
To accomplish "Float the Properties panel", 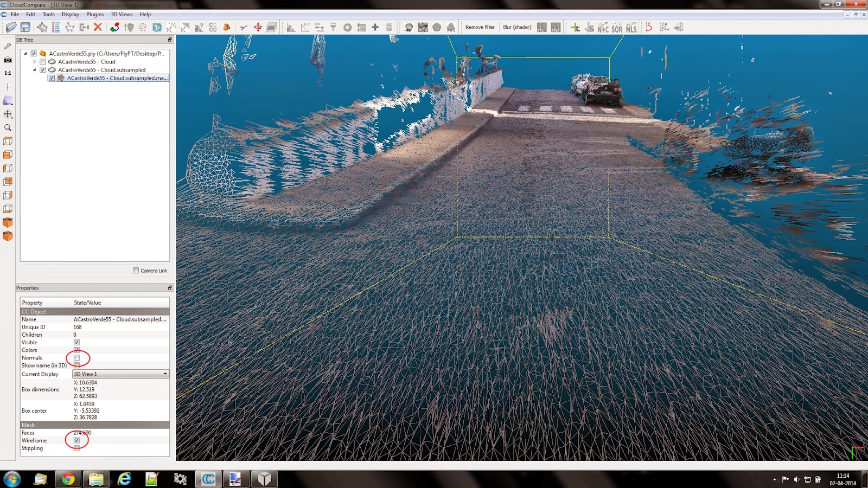I will click(170, 288).
